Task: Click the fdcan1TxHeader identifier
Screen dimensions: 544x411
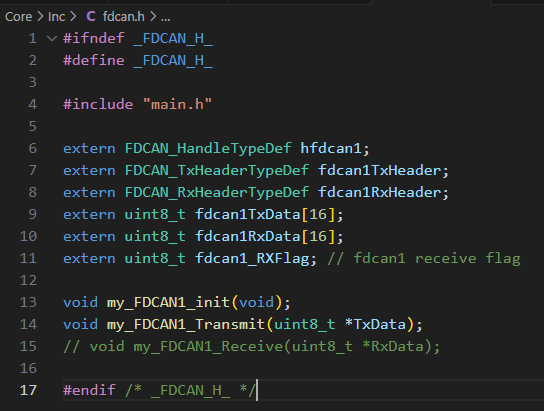Action: pyautogui.click(x=380, y=171)
